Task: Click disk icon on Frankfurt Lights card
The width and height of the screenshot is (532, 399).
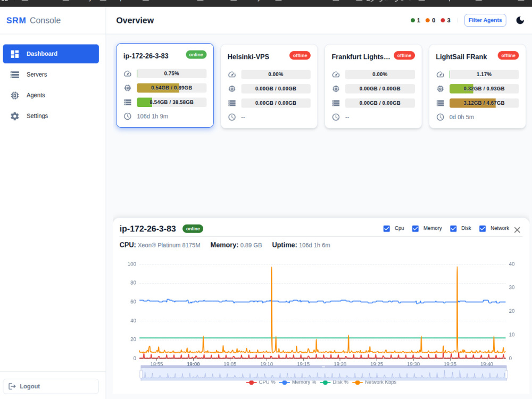Action: point(336,103)
